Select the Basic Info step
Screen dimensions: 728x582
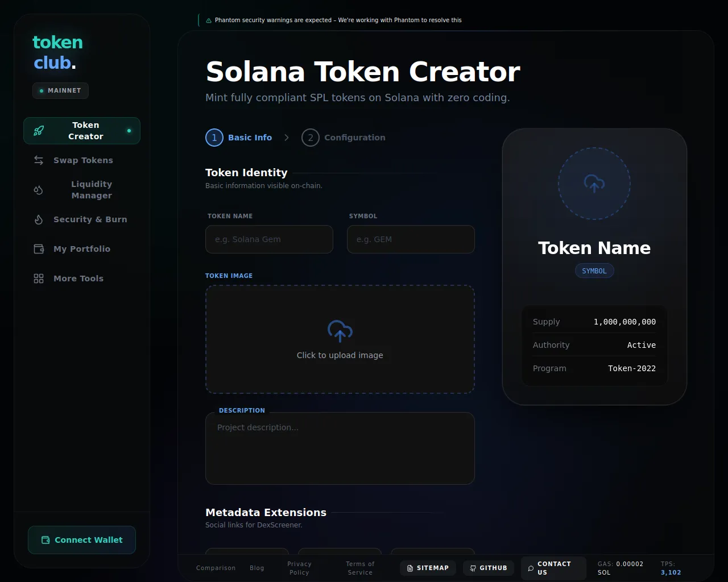(x=239, y=138)
